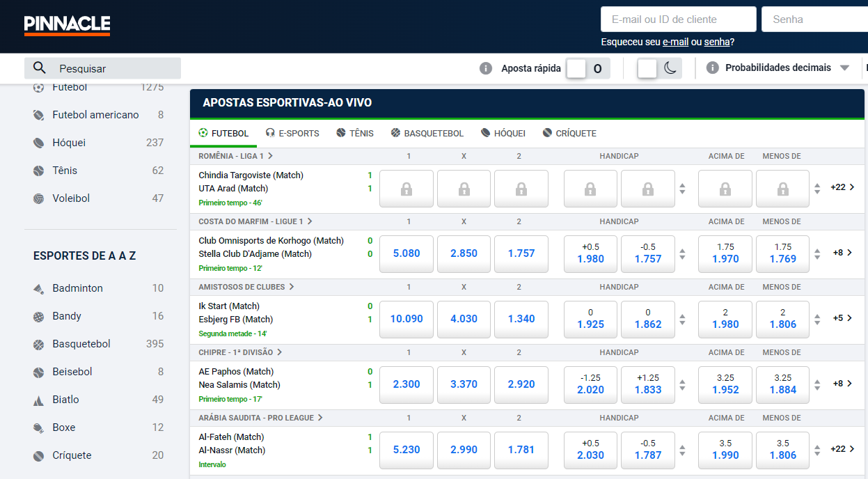Click the Boxe sidebar icon
Viewport: 868px width, 479px height.
click(x=38, y=427)
